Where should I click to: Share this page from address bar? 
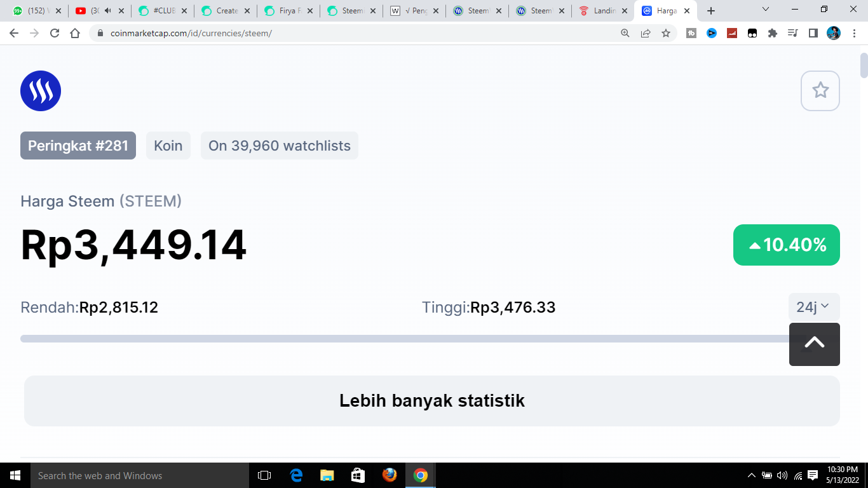point(646,33)
